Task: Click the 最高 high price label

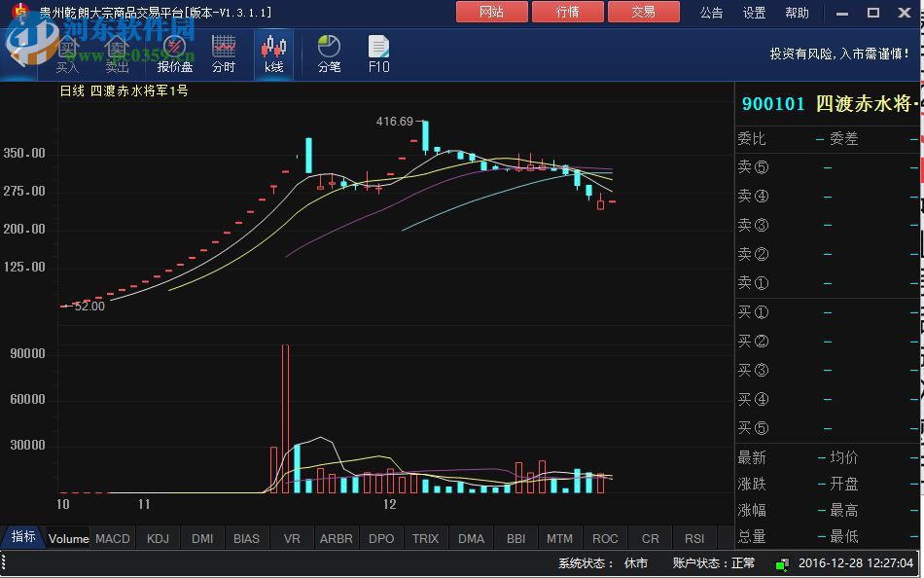Action: click(x=844, y=511)
